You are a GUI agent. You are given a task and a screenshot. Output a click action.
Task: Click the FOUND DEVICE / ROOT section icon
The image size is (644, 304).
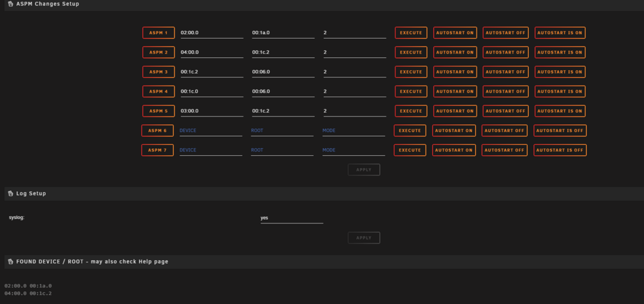click(x=11, y=261)
